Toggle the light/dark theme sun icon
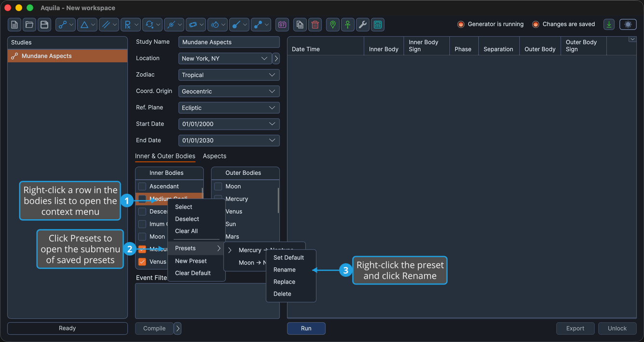The height and width of the screenshot is (342, 644). click(628, 25)
